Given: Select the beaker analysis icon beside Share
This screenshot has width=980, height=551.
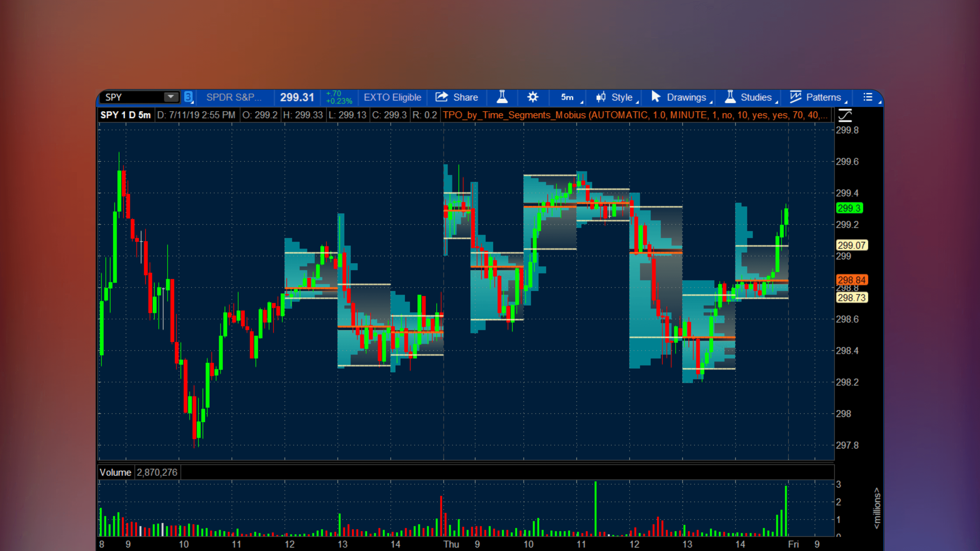Looking at the screenshot, I should click(x=502, y=97).
